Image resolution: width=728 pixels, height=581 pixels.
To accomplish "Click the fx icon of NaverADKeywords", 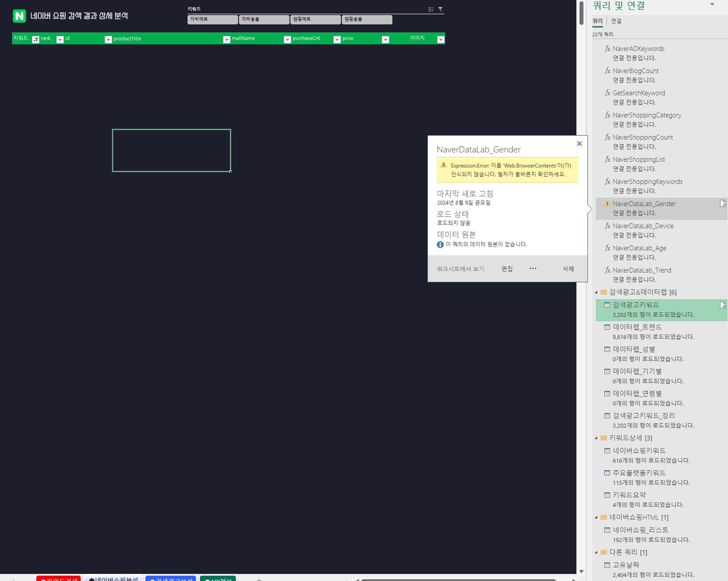I will [x=607, y=48].
